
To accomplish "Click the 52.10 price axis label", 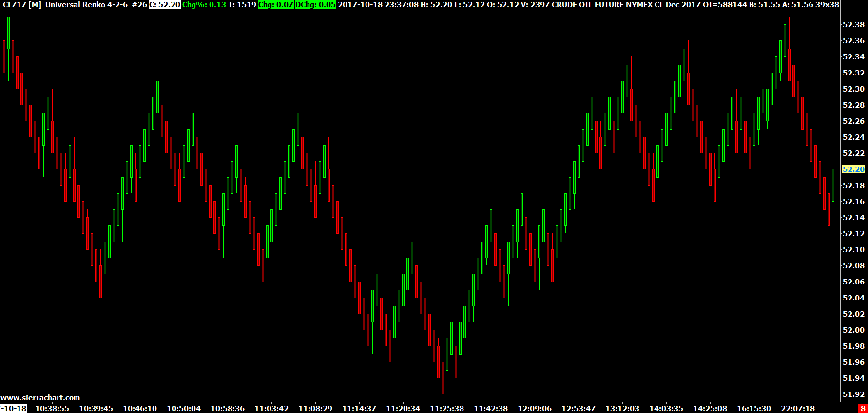I will tap(853, 250).
